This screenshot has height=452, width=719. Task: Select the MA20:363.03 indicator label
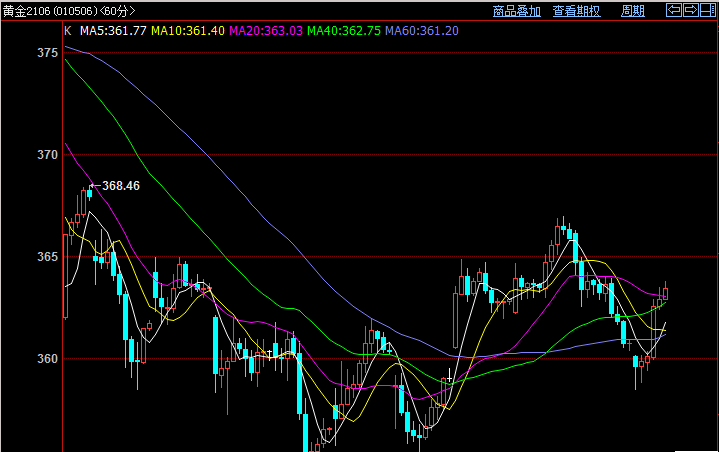point(266,31)
